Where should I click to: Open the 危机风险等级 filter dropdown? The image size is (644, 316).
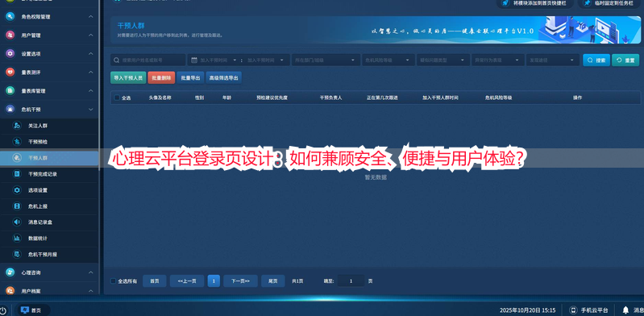click(x=388, y=60)
